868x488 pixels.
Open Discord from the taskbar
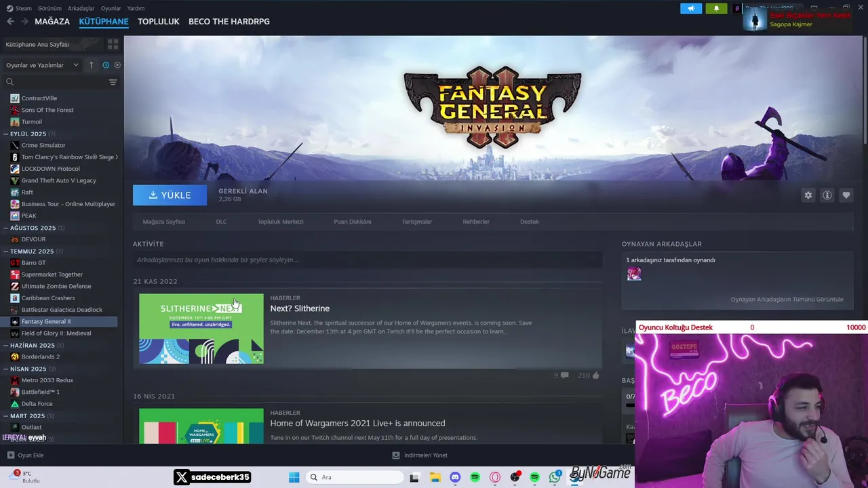(455, 477)
